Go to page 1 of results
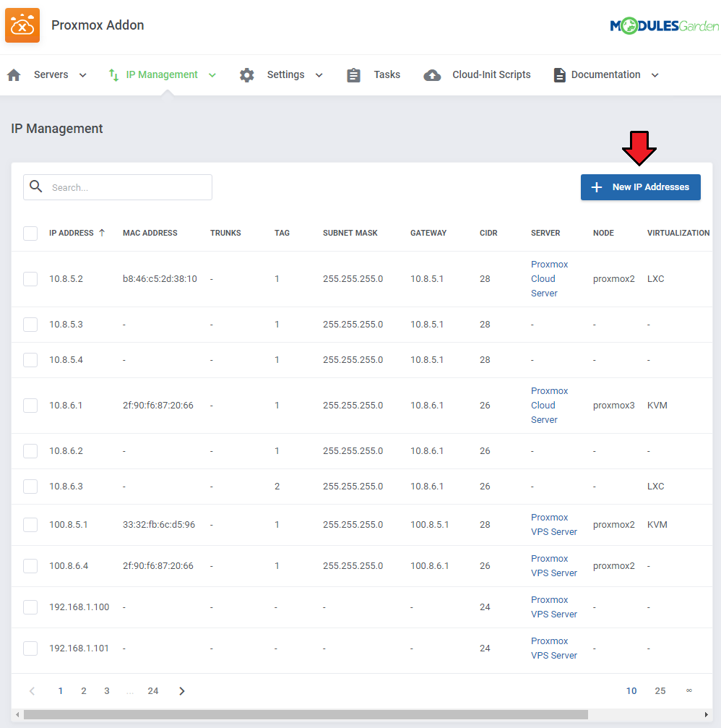The width and height of the screenshot is (721, 728). coord(60,691)
